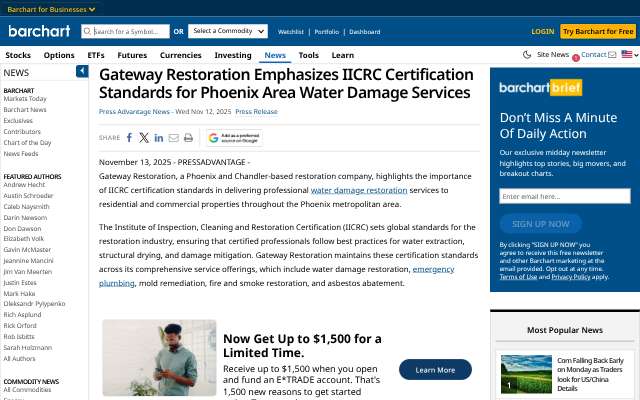Screen dimensions: 640x400
Task: Open Markets Today in sidebar
Action: pyautogui.click(x=25, y=99)
